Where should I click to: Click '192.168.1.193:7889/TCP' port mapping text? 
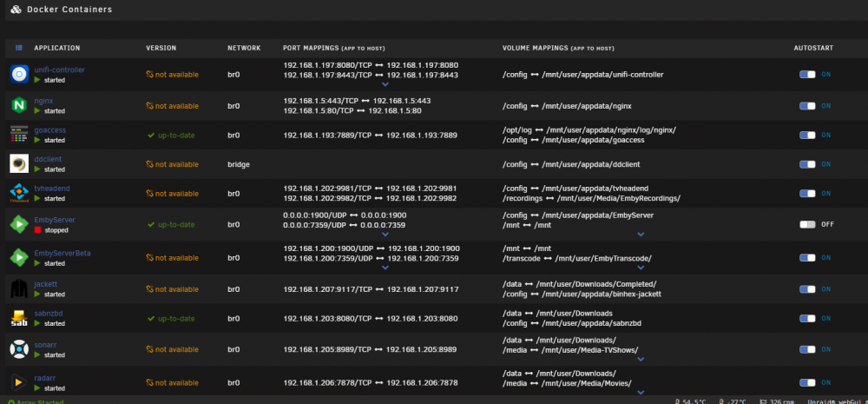pyautogui.click(x=328, y=136)
